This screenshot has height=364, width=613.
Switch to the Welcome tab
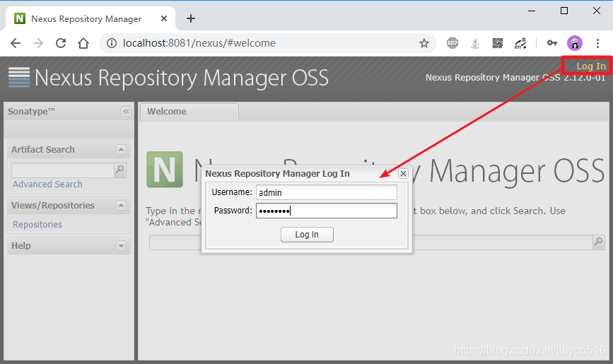[189, 112]
